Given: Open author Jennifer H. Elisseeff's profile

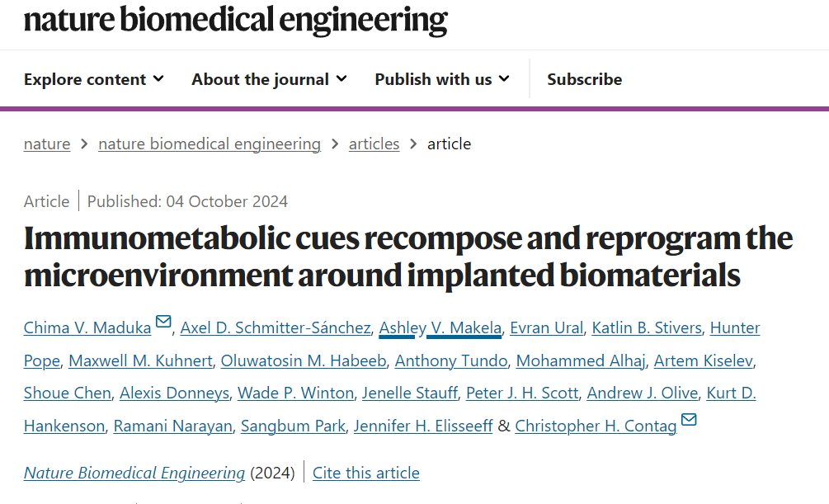Looking at the screenshot, I should tap(423, 426).
